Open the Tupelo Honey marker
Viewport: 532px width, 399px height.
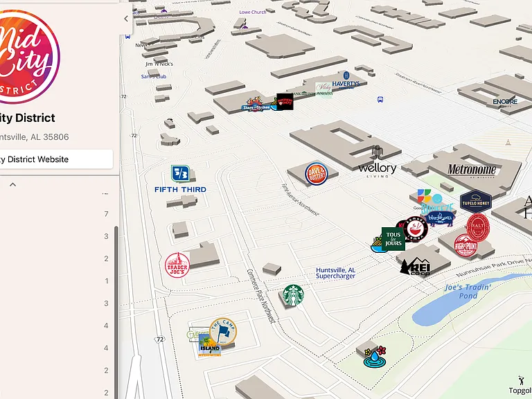[x=476, y=202]
